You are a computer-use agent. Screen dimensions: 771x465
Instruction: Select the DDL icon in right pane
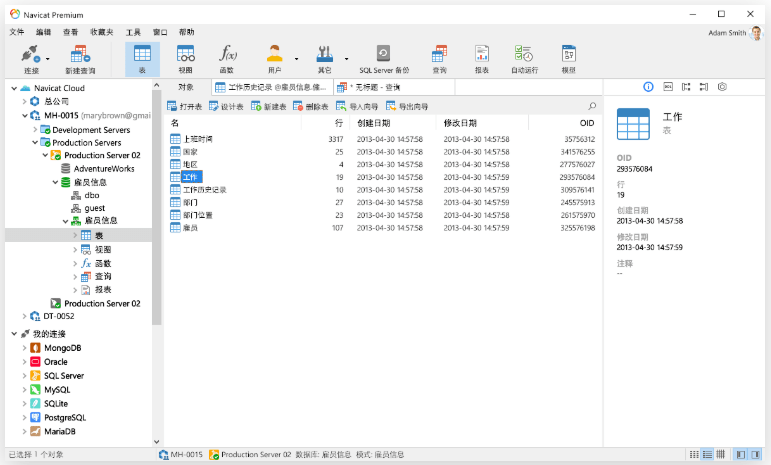click(x=668, y=87)
